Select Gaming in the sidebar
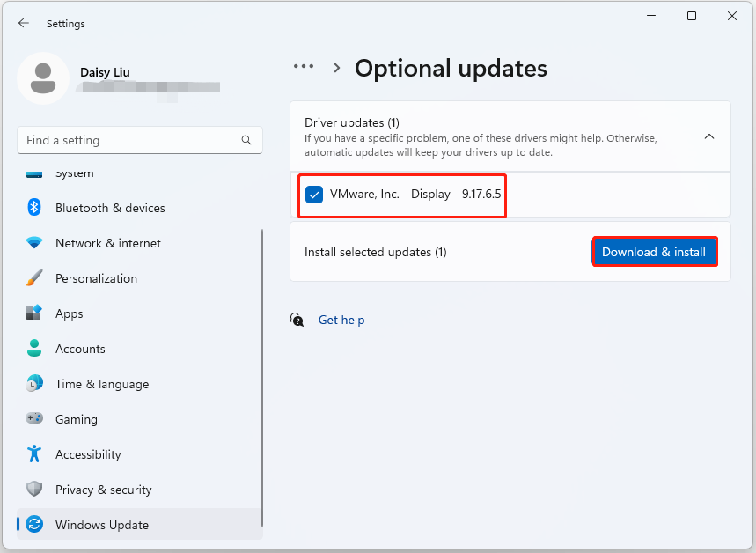 click(x=140, y=419)
